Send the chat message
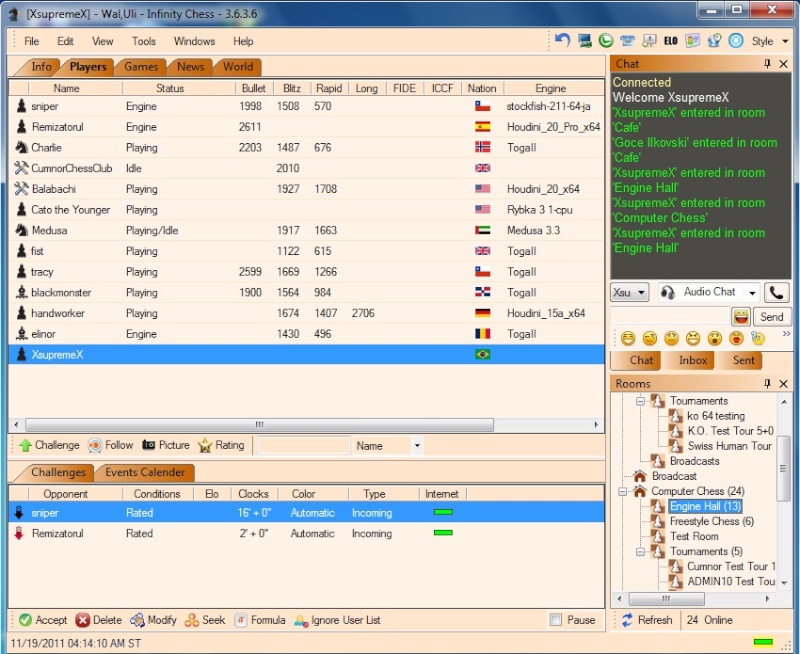The width and height of the screenshot is (800, 654). tap(771, 317)
